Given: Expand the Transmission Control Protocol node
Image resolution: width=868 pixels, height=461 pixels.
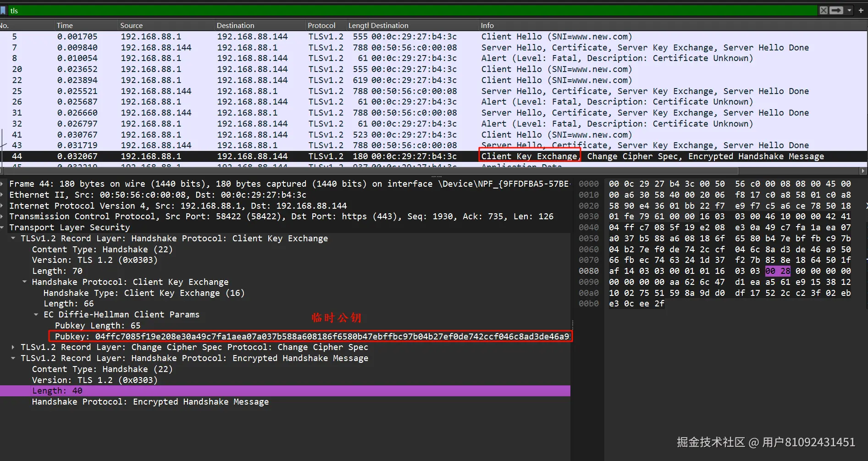Looking at the screenshot, I should point(3,217).
